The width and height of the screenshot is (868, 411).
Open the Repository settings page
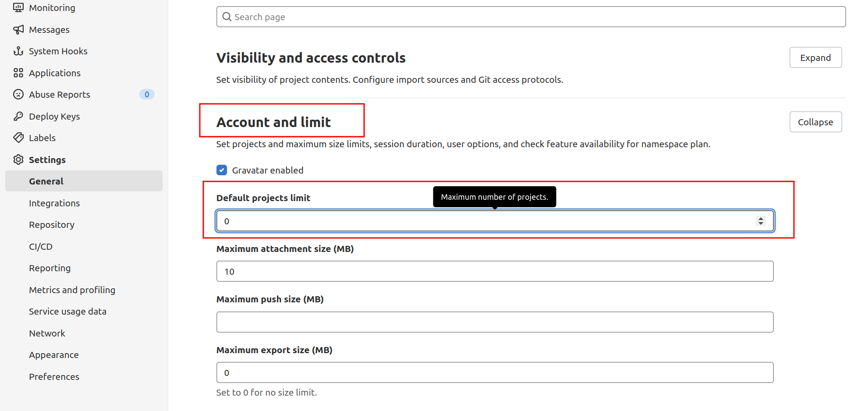tap(52, 225)
